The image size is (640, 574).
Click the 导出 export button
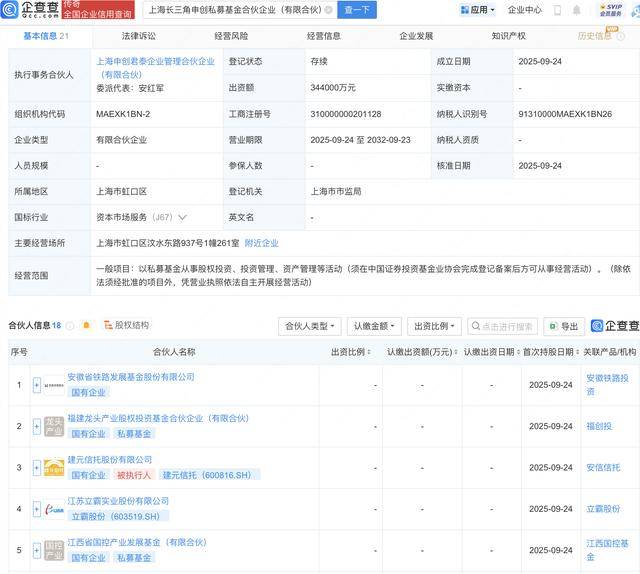[564, 326]
